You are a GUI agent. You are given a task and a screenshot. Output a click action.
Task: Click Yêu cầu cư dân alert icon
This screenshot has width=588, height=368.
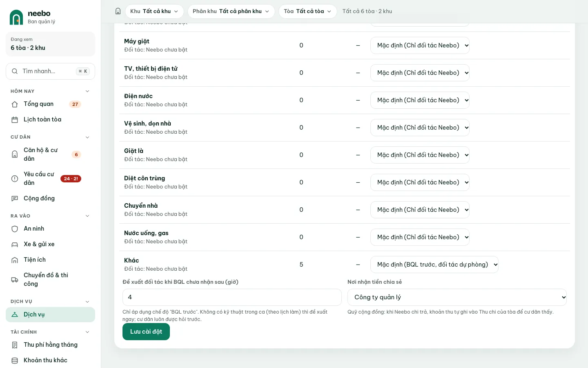(x=15, y=179)
